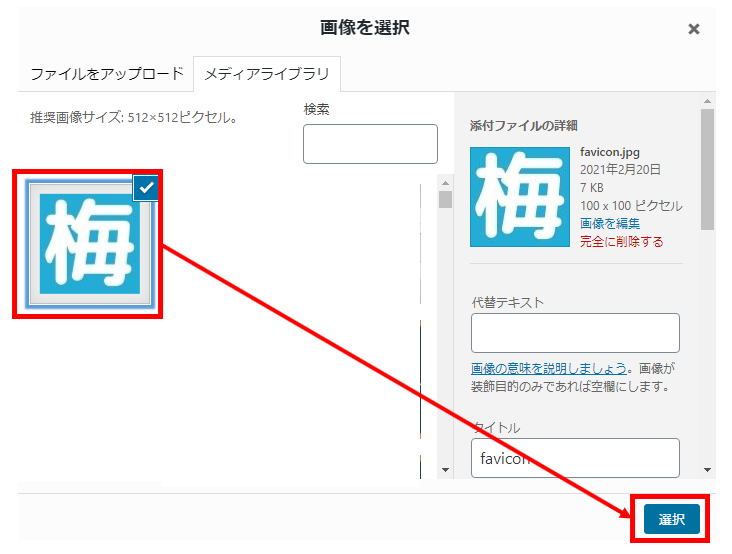Select the 梅 favicon thumbnail in the library
The image size is (732, 554).
click(90, 244)
